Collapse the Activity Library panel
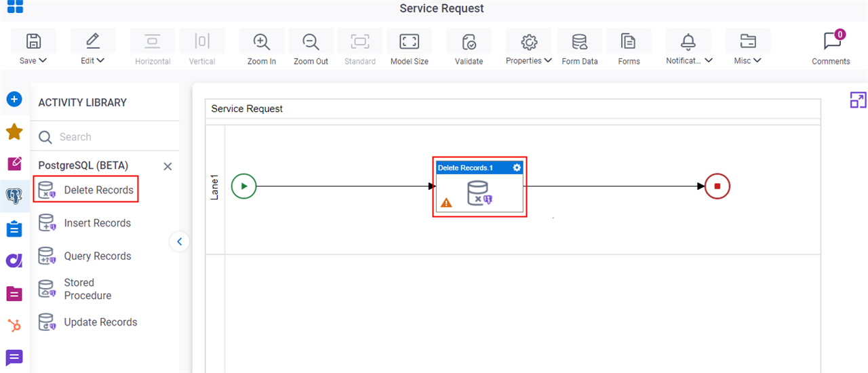 point(179,241)
